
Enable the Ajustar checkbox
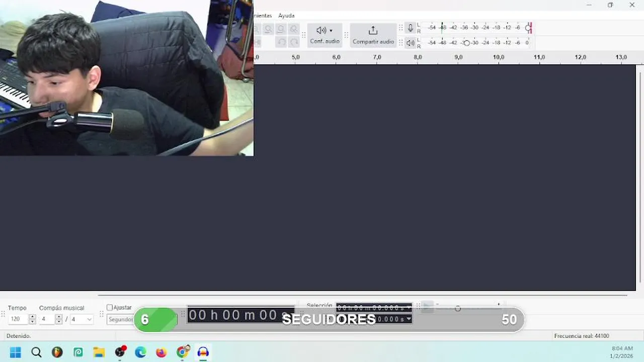pyautogui.click(x=110, y=307)
